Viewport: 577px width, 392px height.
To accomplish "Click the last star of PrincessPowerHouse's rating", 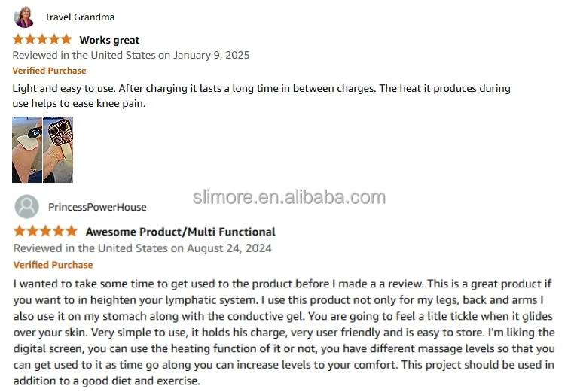I will click(72, 231).
